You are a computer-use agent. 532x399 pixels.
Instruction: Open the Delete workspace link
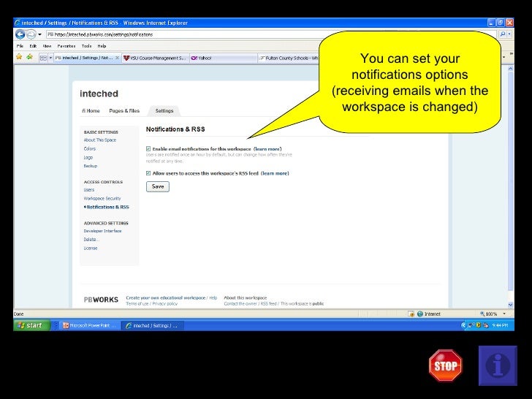(91, 239)
